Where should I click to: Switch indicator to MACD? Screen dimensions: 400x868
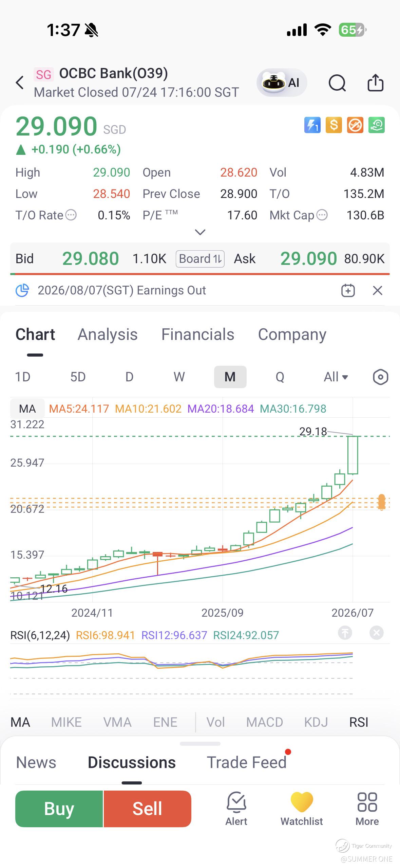tap(265, 722)
